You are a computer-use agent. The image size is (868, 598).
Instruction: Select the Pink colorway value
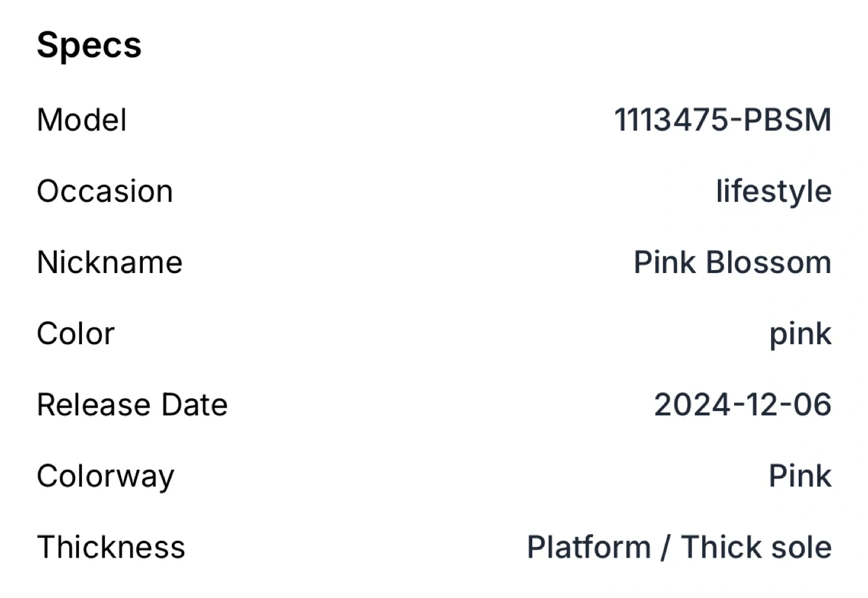click(x=800, y=476)
